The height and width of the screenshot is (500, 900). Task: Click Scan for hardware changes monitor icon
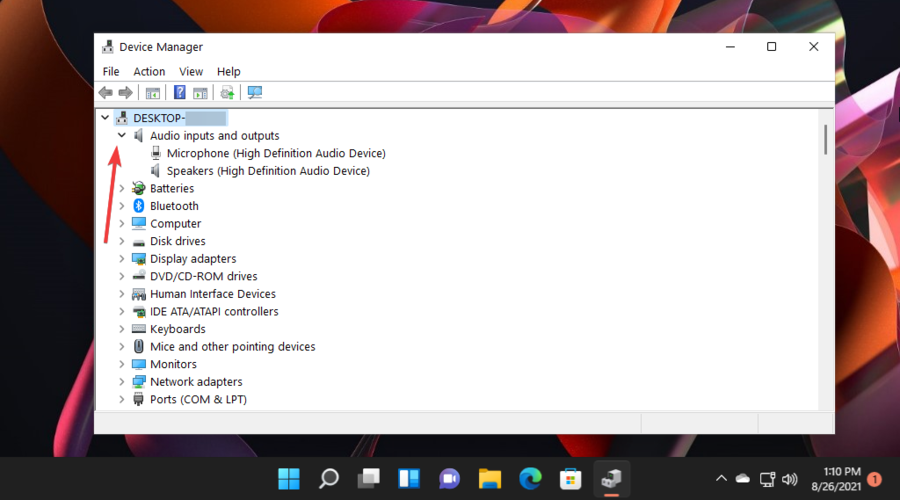(255, 92)
